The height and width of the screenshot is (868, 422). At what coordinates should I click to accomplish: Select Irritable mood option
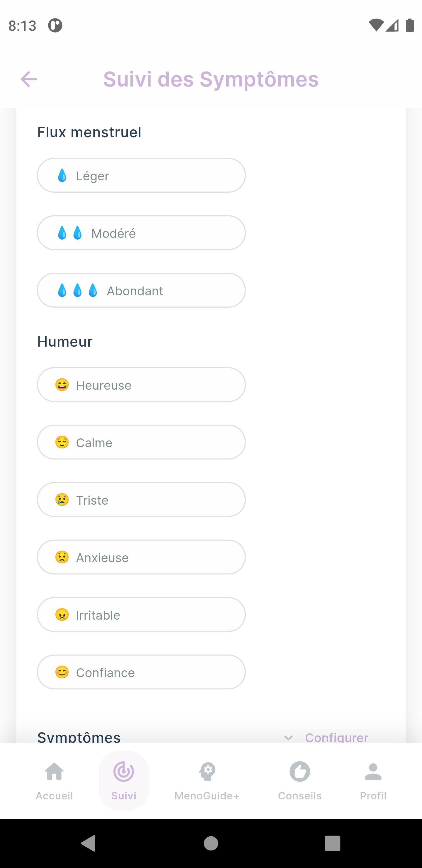coord(141,615)
